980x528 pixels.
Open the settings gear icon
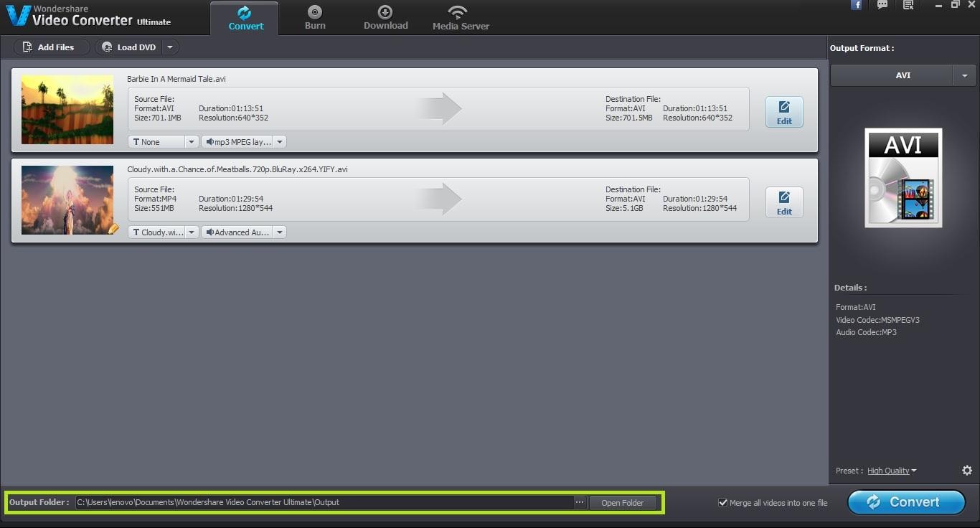click(967, 471)
